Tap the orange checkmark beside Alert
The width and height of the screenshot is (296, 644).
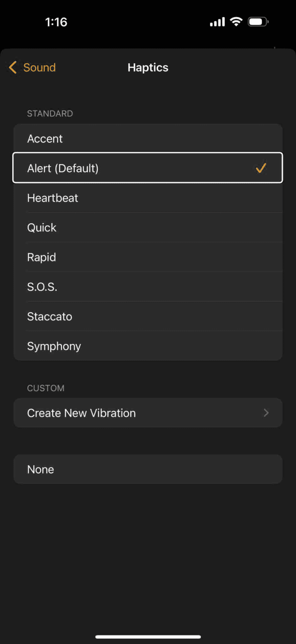click(x=261, y=168)
